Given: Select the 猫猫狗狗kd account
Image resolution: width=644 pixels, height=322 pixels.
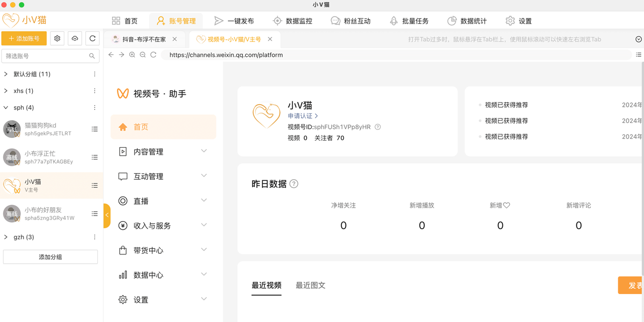Looking at the screenshot, I should [52, 129].
